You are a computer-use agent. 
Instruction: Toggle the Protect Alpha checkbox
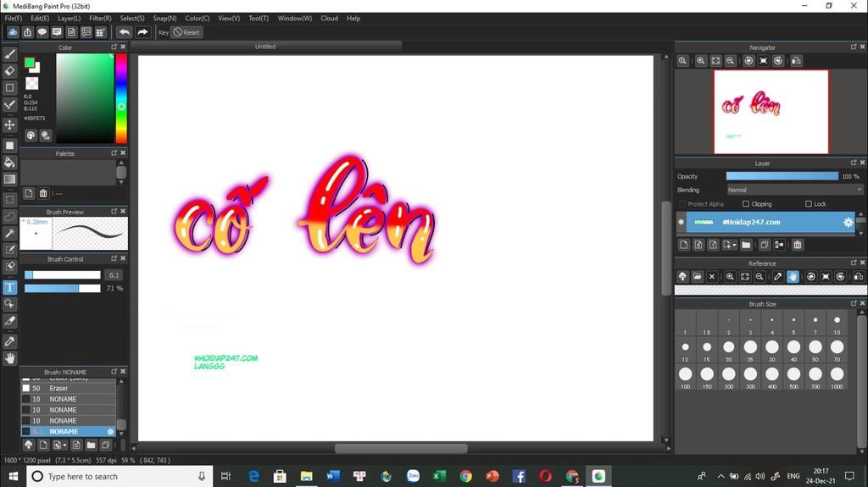tap(682, 204)
